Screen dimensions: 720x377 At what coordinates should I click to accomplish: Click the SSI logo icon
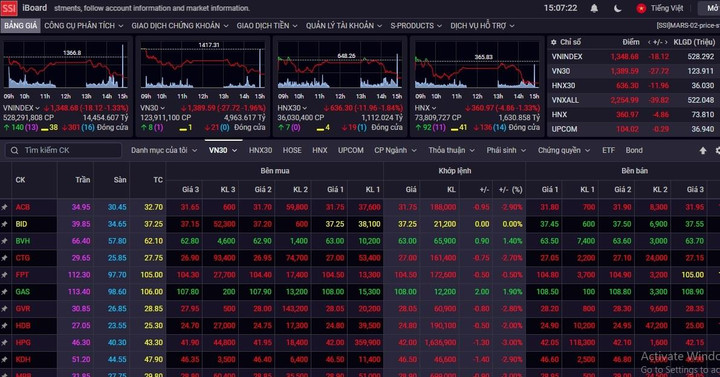9,8
